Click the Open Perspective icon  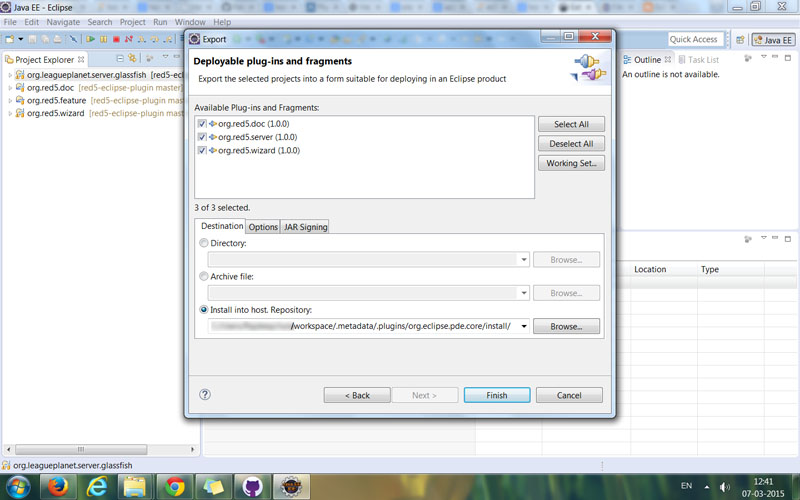click(740, 40)
